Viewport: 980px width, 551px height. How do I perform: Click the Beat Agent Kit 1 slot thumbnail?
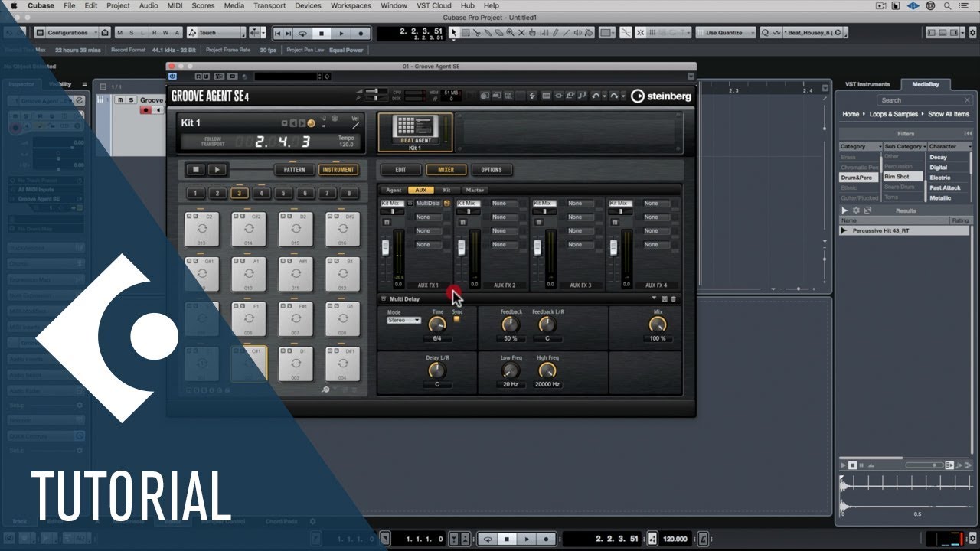point(415,132)
